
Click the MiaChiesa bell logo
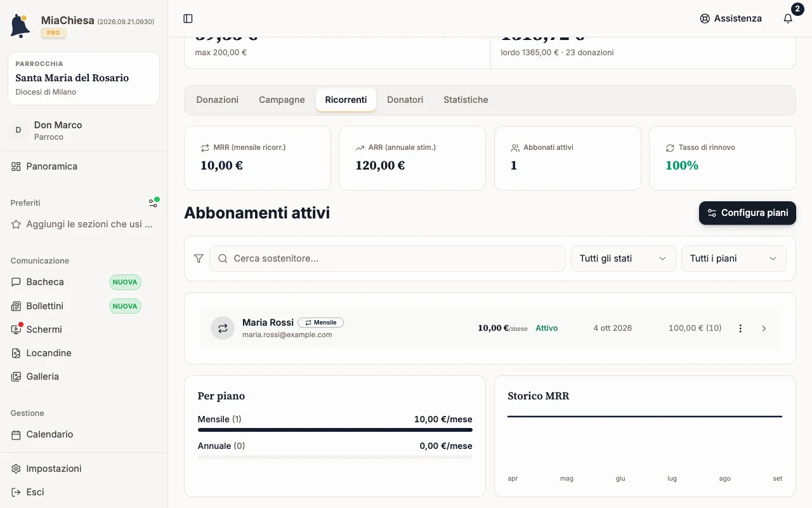(20, 26)
